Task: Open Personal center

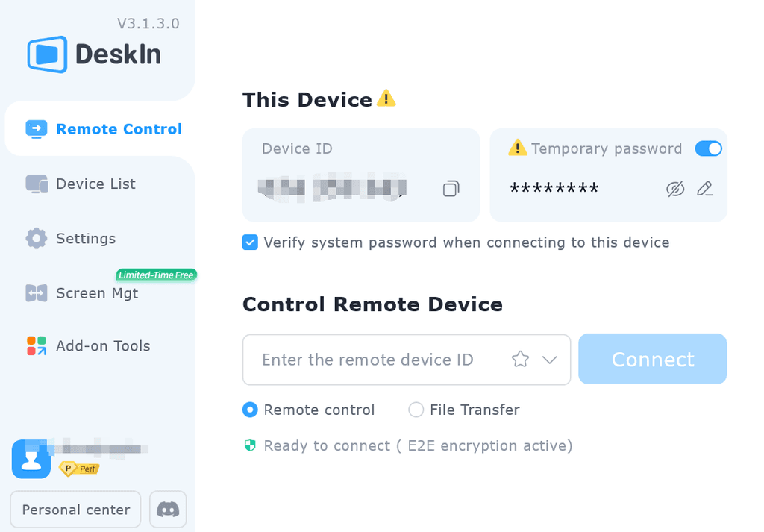Action: coord(75,509)
